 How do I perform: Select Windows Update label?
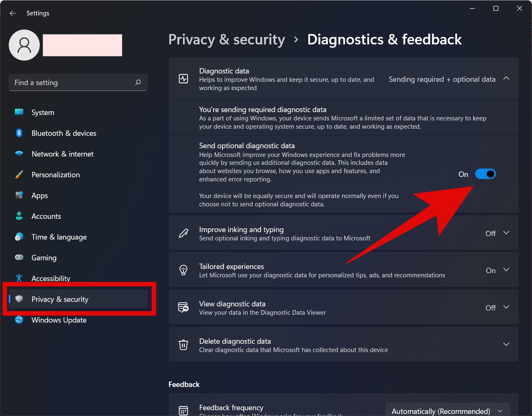coord(59,320)
